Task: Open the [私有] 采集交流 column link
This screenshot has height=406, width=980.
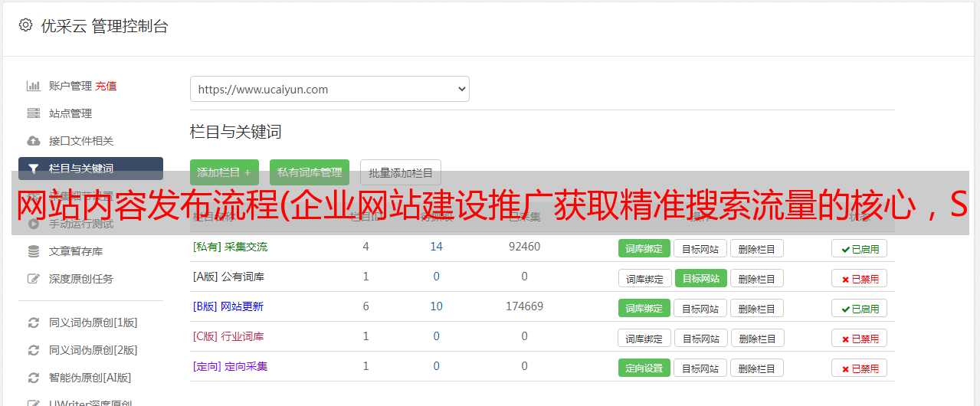Action: (231, 247)
